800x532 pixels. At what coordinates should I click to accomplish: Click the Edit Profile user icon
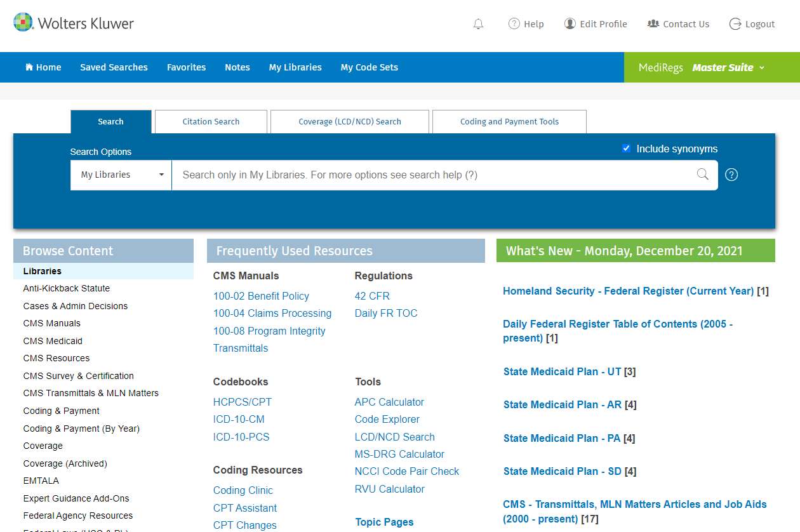(x=570, y=24)
